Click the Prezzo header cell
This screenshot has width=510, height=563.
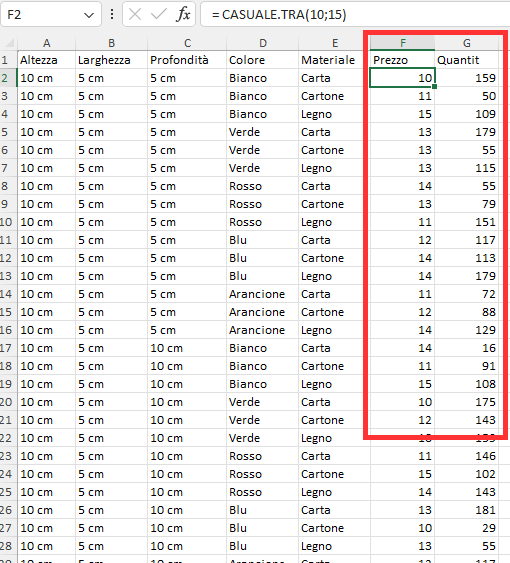click(402, 60)
